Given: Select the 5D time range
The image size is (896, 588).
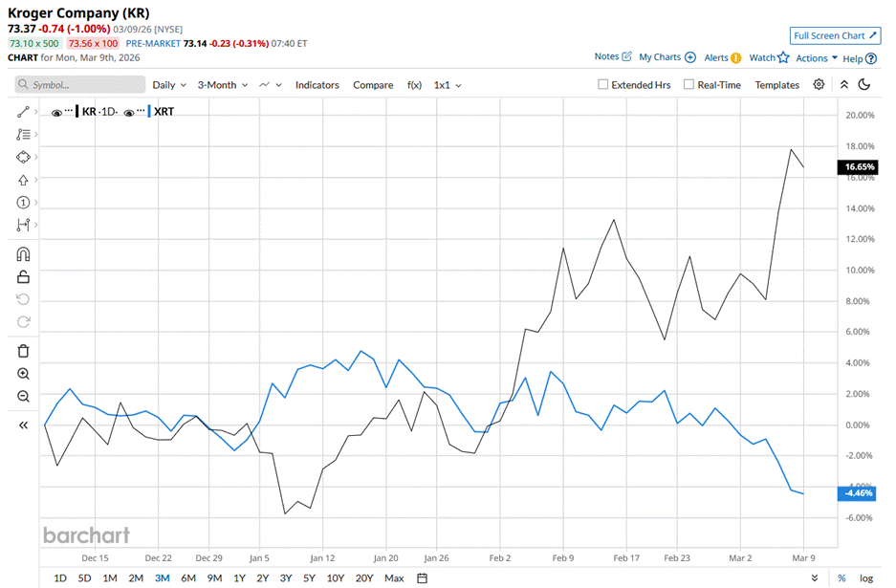Looking at the screenshot, I should click(x=84, y=578).
